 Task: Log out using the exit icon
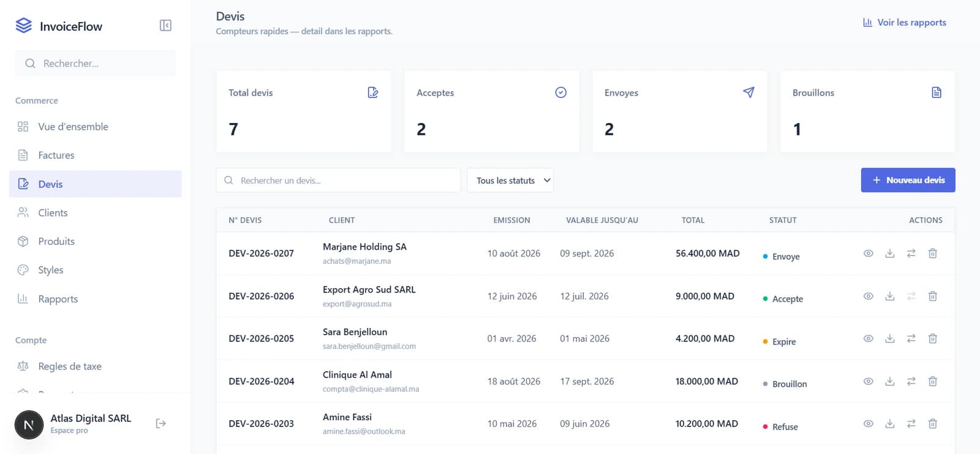[161, 423]
